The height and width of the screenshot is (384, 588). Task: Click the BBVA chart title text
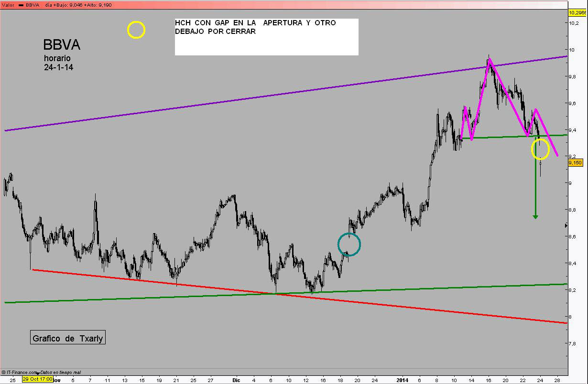(x=62, y=45)
